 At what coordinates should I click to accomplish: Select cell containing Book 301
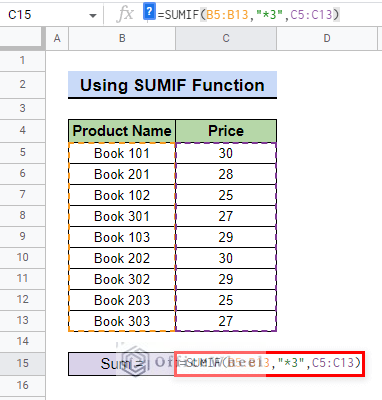[122, 216]
